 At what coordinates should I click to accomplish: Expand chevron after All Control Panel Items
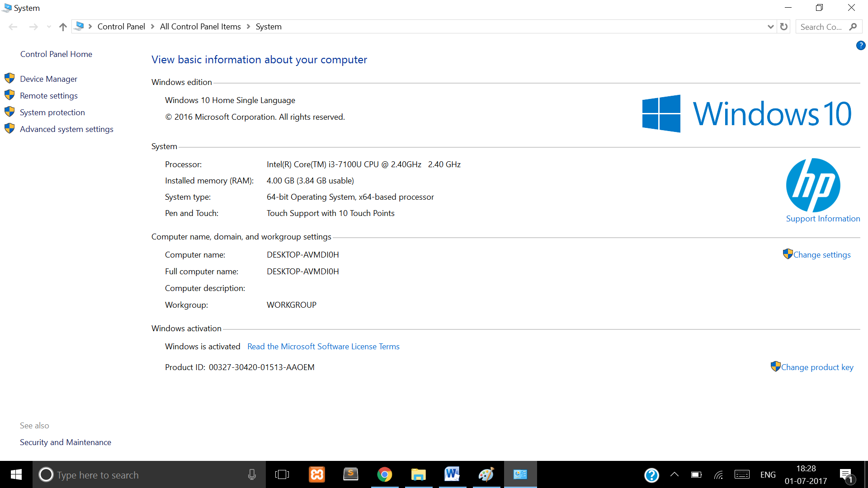coord(248,27)
